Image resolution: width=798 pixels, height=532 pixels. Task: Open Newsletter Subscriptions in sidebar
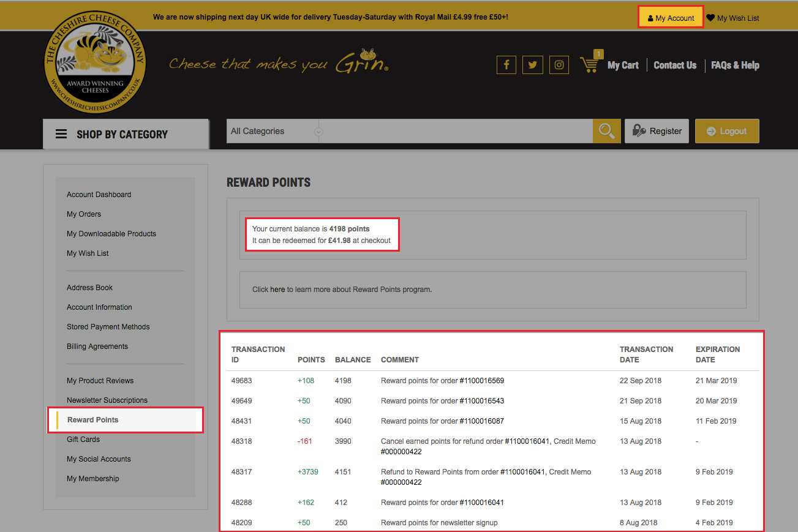click(107, 400)
